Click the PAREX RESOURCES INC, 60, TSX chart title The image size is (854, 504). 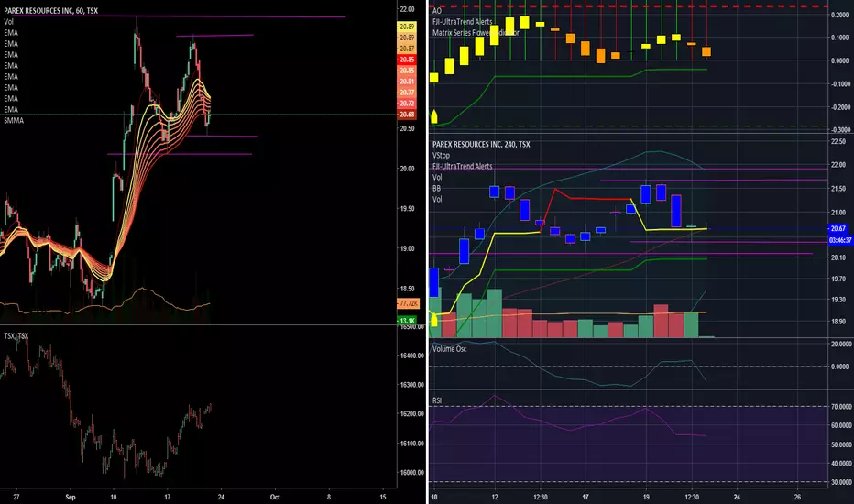click(50, 10)
